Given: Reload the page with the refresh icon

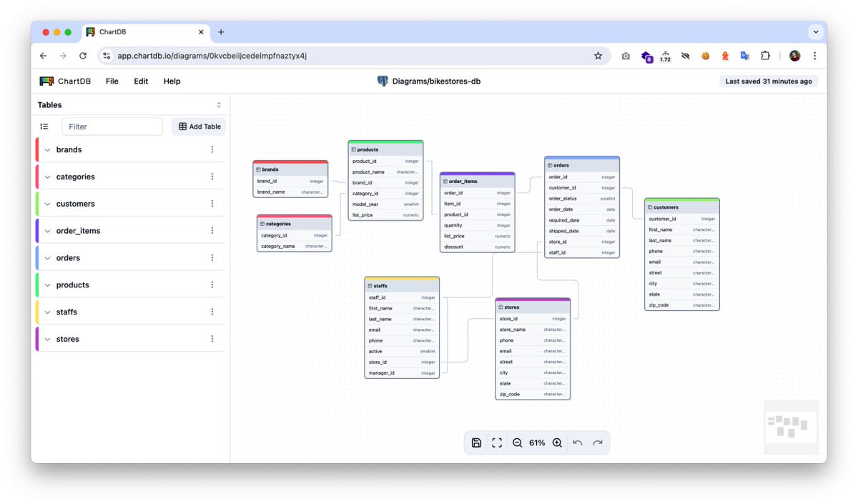Looking at the screenshot, I should click(83, 56).
